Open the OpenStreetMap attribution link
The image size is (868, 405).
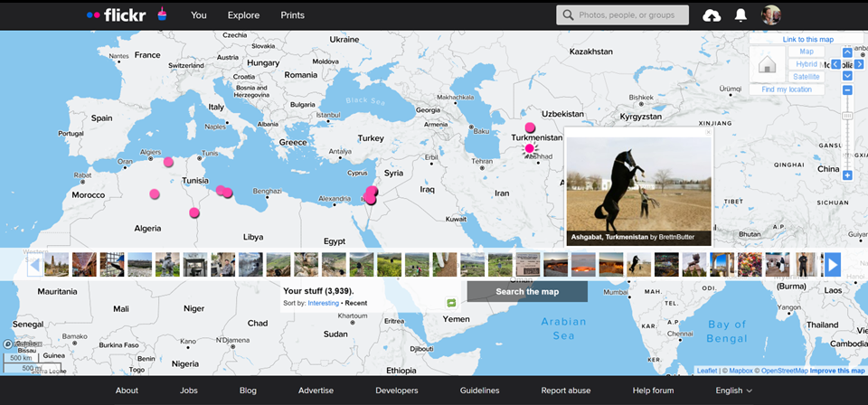click(785, 371)
